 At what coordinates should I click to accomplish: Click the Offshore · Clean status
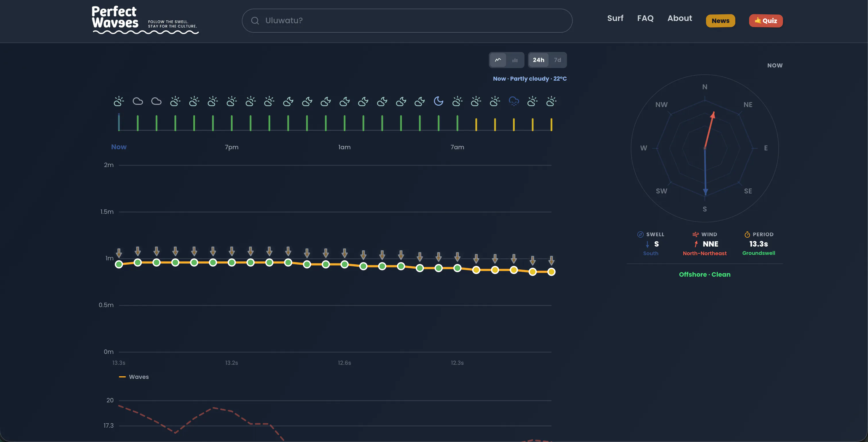pos(705,274)
